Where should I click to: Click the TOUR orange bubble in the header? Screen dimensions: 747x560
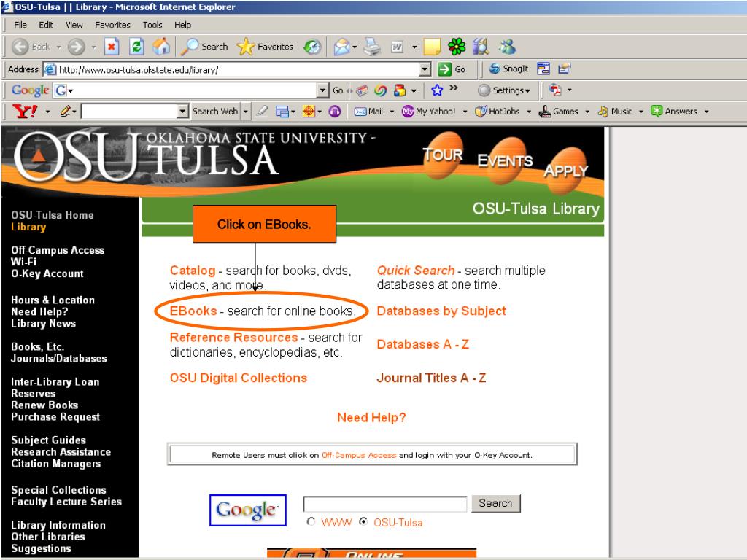point(443,155)
